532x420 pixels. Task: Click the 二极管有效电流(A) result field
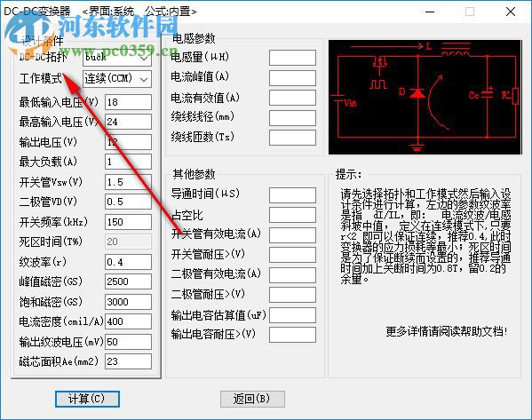292,274
